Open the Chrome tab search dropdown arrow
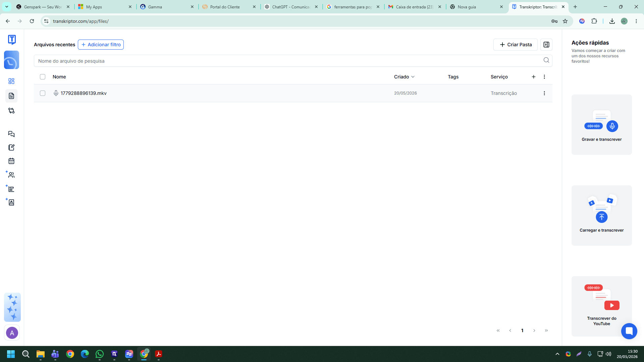 6,7
